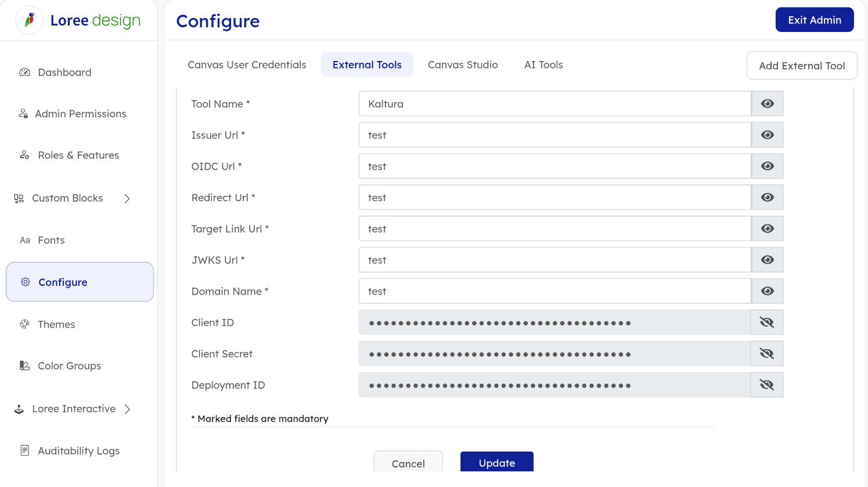This screenshot has height=487, width=868.
Task: Open the AI Tools tab
Action: [543, 65]
